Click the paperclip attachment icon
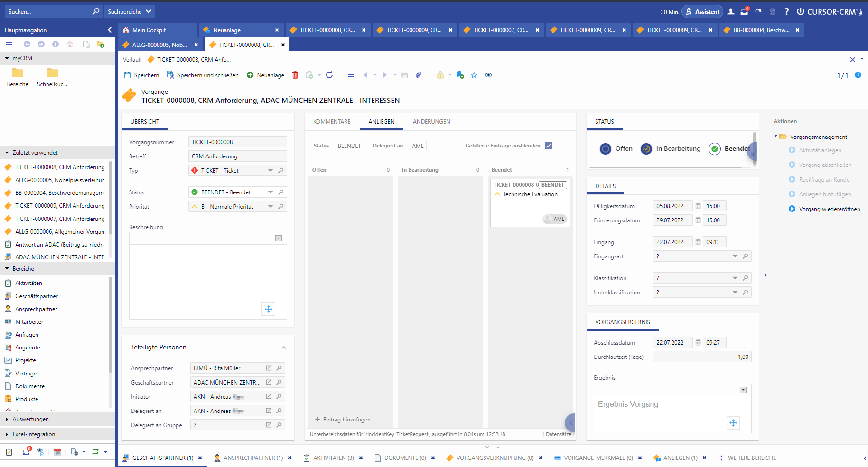 pyautogui.click(x=419, y=75)
